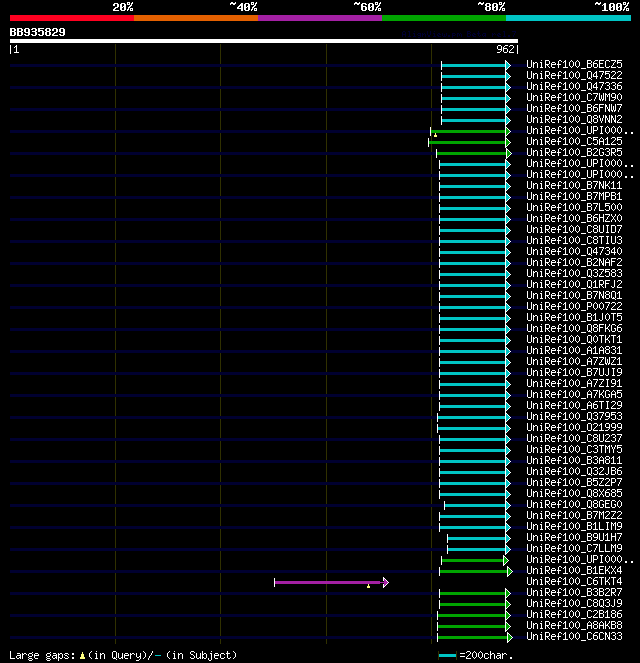Select the UniRef100_B2NAF2 label
640x663 pixels.
pos(574,263)
